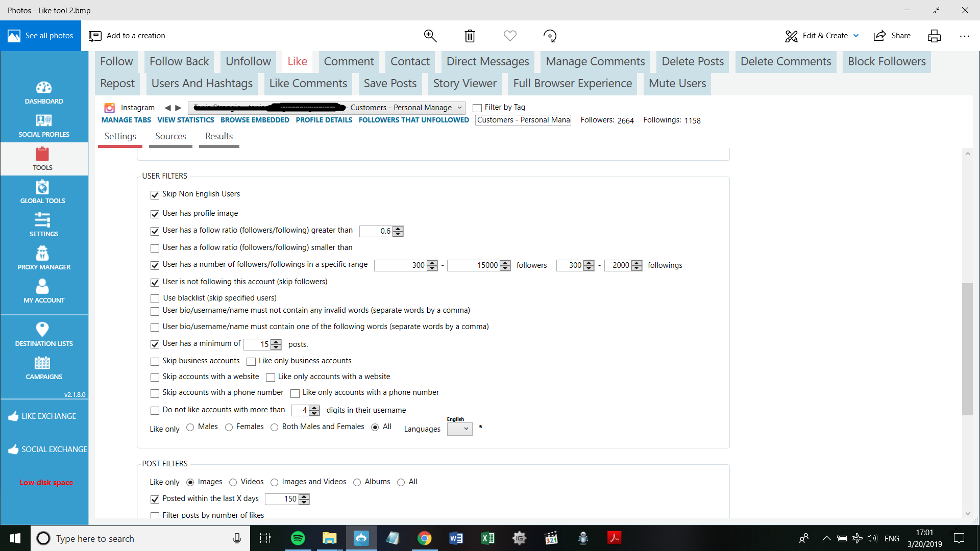Increase minimum followers stepper
Image resolution: width=980 pixels, height=551 pixels.
pos(432,263)
